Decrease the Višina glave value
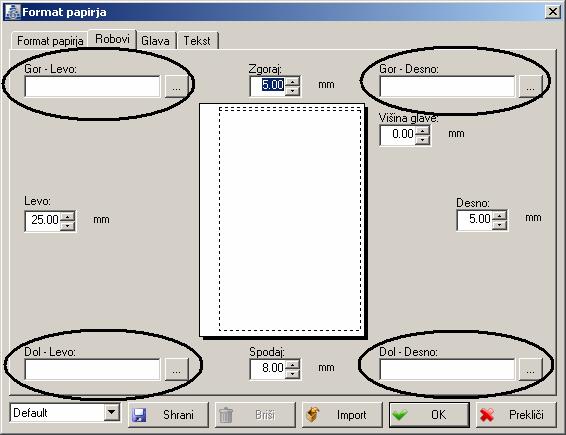The height and width of the screenshot is (435, 566). click(x=422, y=140)
